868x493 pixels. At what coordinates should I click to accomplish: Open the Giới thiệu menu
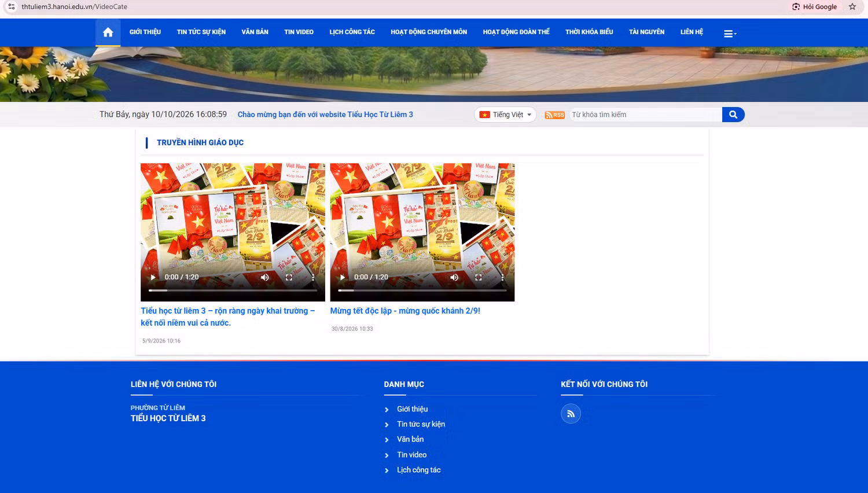[145, 32]
